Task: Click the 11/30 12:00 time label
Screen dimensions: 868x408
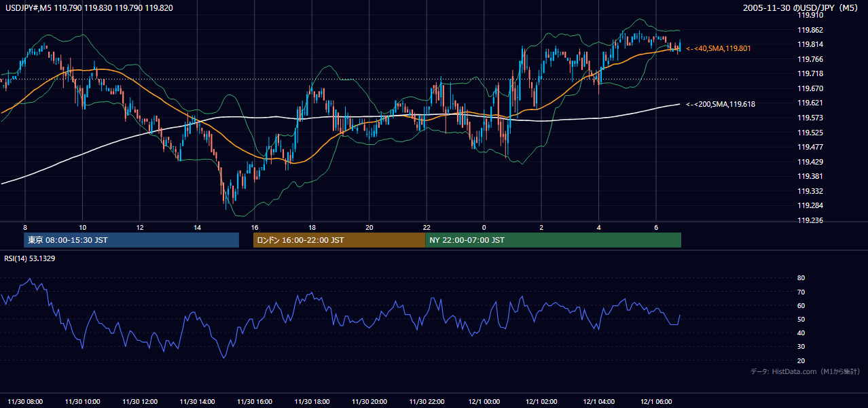Action: tap(140, 401)
